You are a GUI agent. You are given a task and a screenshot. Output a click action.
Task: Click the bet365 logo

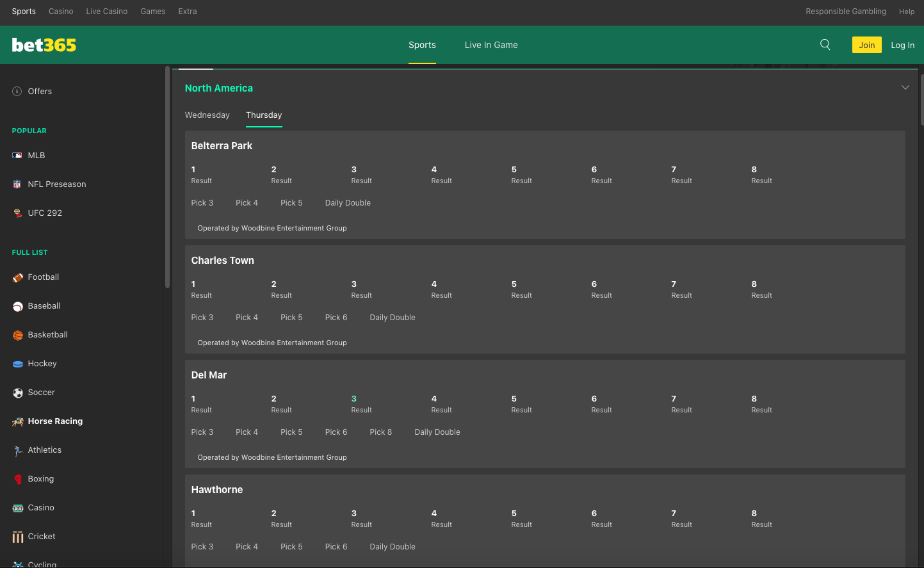coord(44,45)
